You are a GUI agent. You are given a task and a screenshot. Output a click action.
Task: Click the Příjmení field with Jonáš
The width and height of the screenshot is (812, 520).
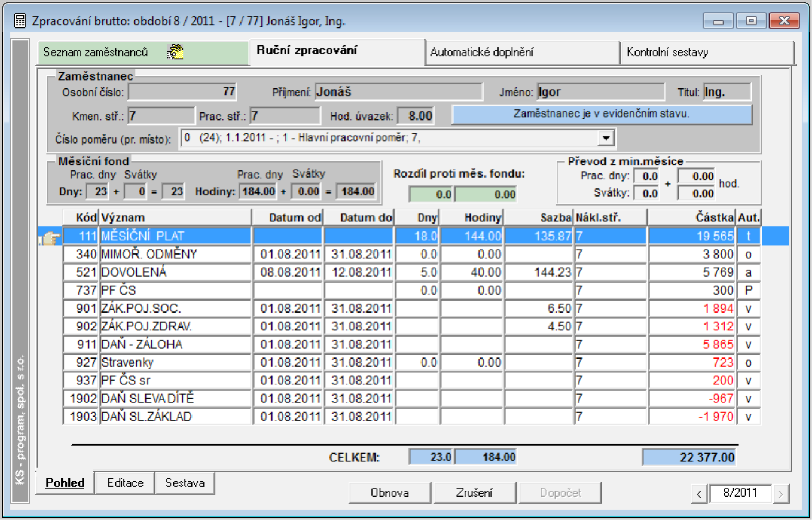click(x=398, y=92)
